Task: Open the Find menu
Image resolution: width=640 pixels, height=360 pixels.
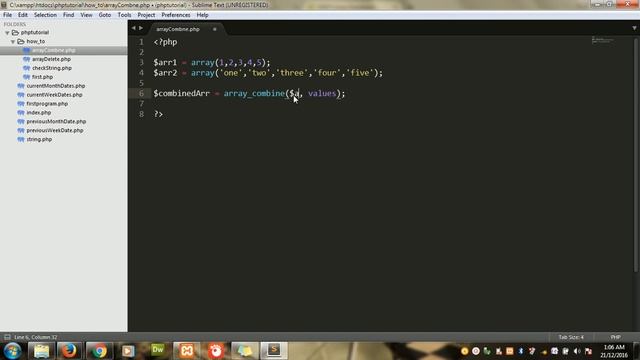Action: [69, 15]
